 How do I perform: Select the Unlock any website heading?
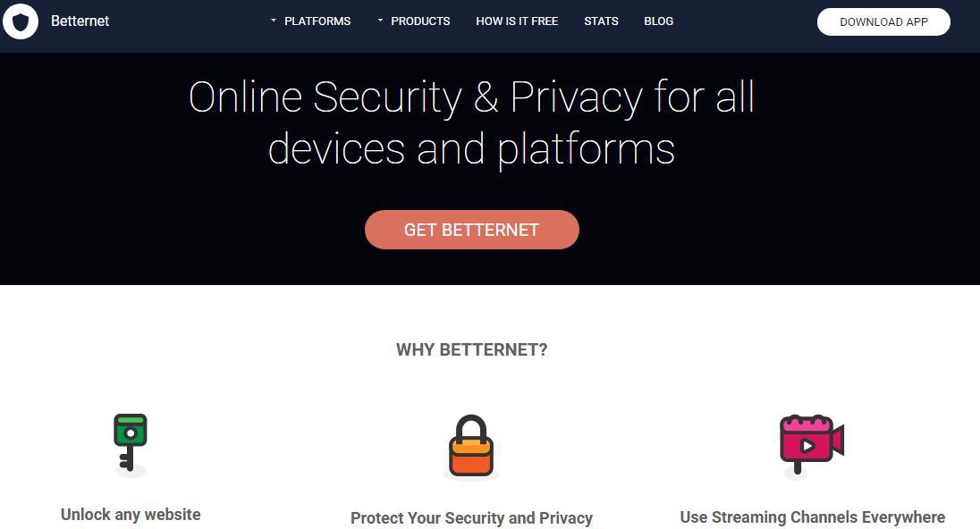click(131, 515)
